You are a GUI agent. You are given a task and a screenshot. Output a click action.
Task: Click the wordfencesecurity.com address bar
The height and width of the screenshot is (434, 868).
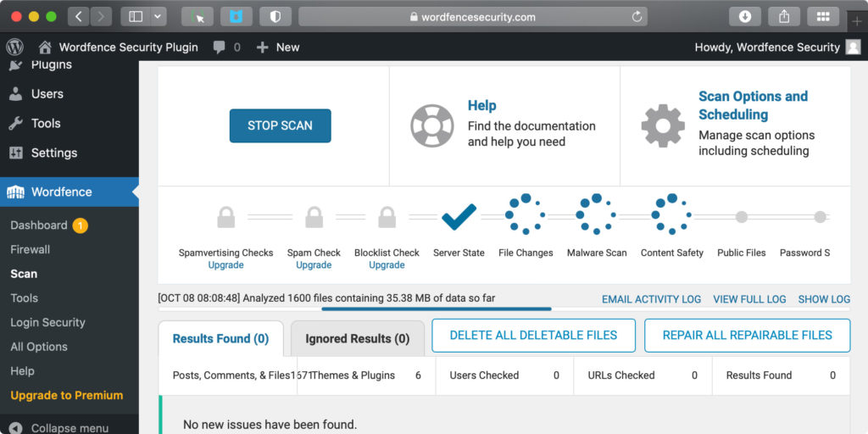(473, 17)
